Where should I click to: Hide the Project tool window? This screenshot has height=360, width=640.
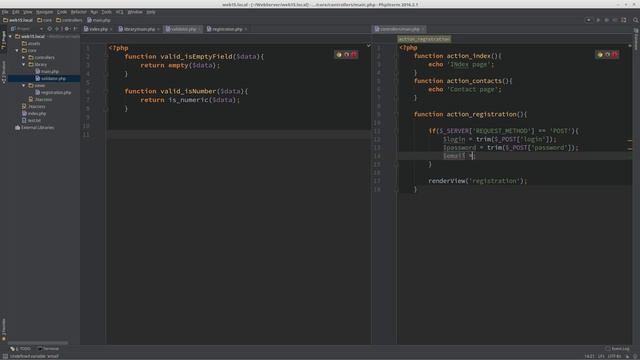pyautogui.click(x=75, y=29)
